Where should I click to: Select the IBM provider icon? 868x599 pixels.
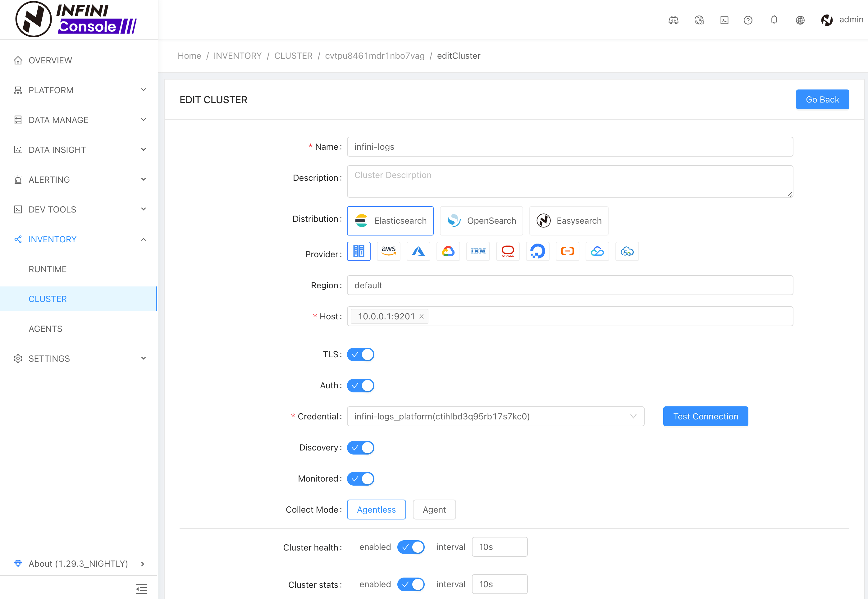478,251
